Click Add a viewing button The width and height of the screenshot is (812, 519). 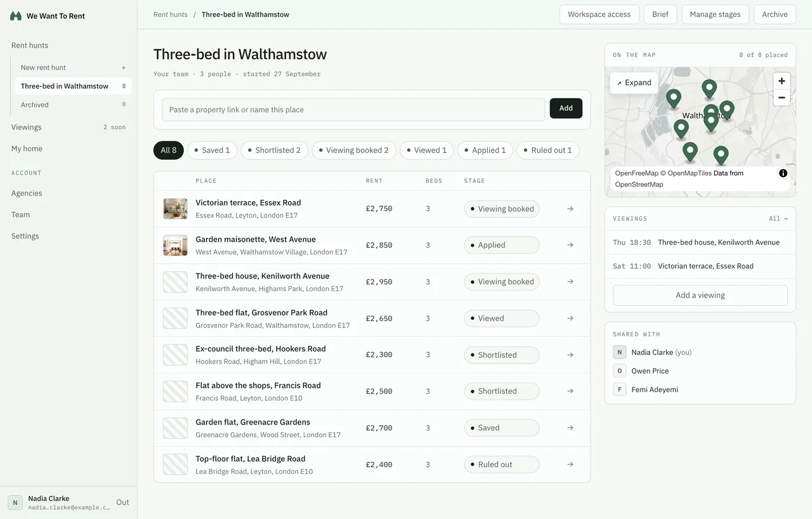click(700, 295)
